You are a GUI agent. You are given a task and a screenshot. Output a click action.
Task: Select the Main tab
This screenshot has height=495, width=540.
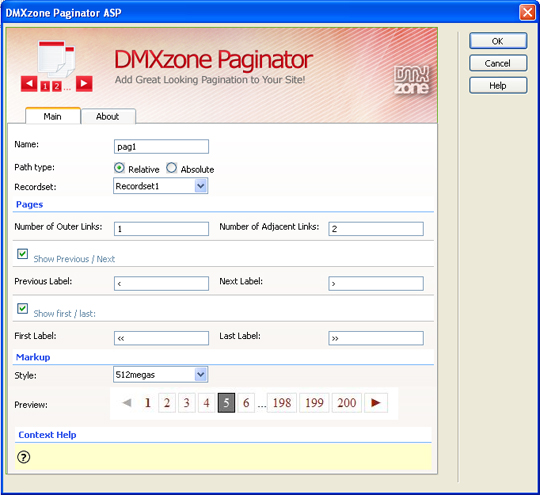point(53,116)
